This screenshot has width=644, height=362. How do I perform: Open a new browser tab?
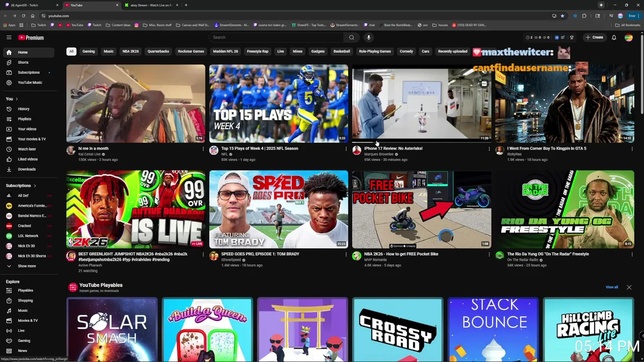click(186, 5)
